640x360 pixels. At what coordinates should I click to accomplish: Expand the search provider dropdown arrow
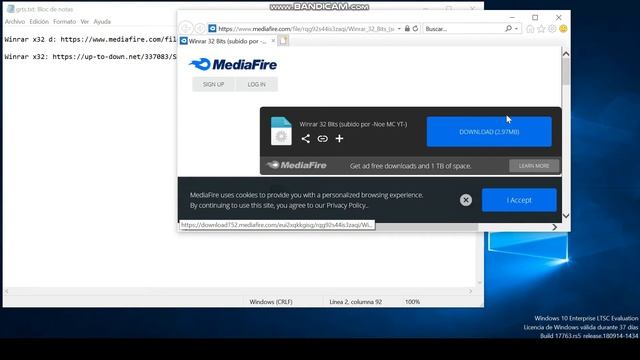click(x=516, y=29)
